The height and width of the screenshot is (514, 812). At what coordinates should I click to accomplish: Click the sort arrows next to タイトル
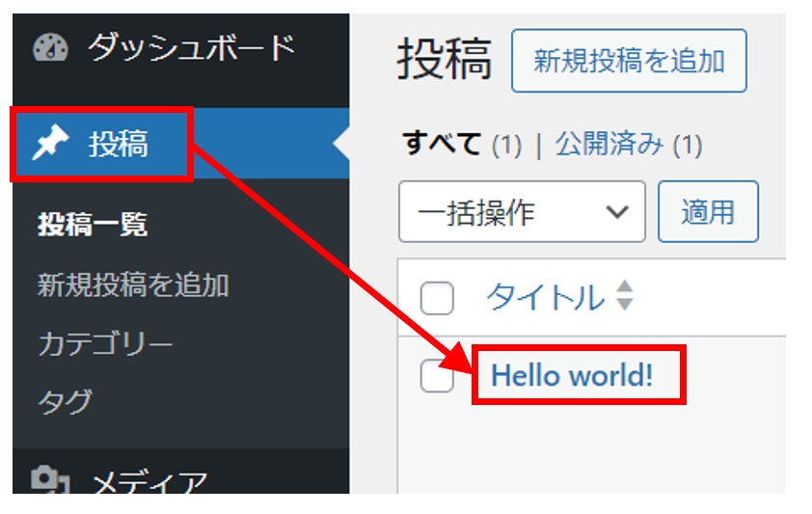pyautogui.click(x=625, y=296)
